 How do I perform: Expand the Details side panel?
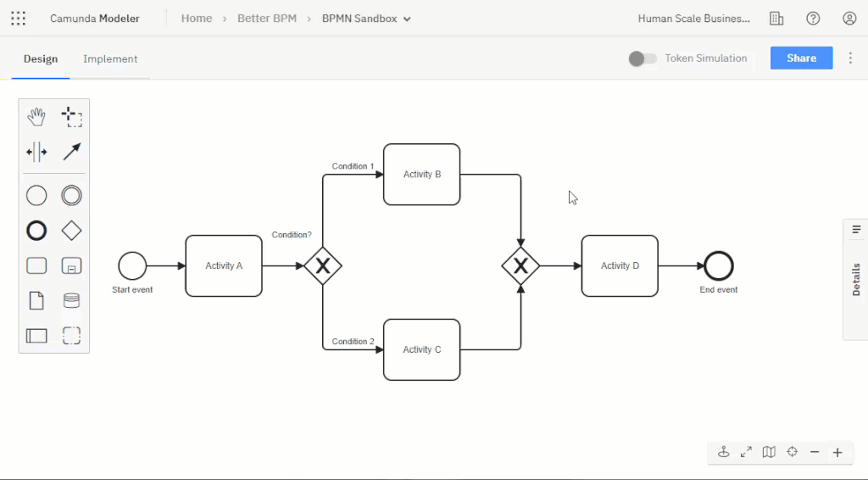(x=856, y=278)
